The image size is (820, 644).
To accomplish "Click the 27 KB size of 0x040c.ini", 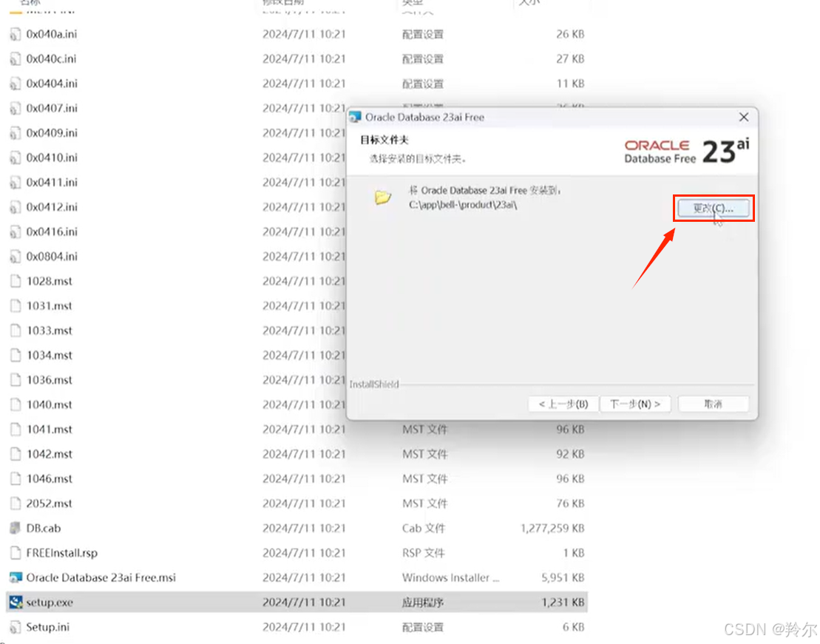I will click(570, 59).
